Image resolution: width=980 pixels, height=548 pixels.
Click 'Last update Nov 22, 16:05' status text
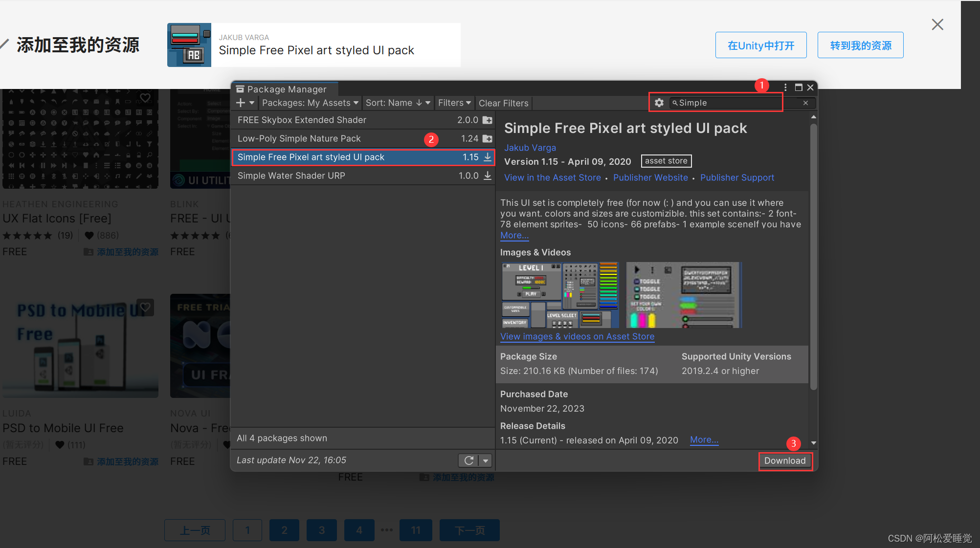(x=291, y=460)
